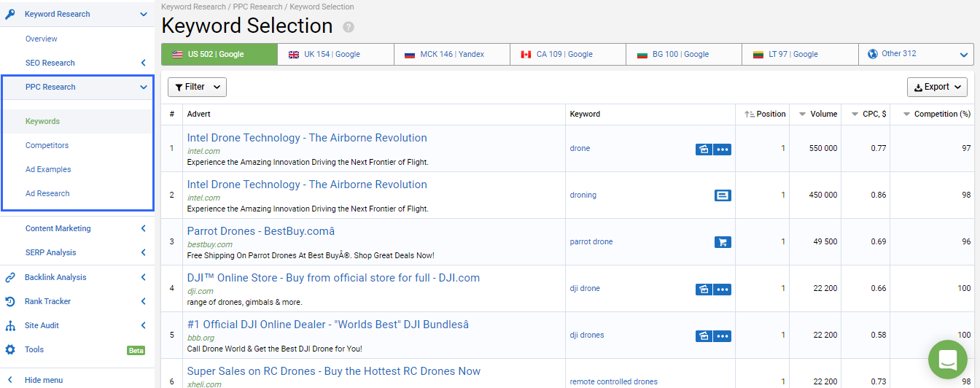Click the bestbuy.com domain text
The width and height of the screenshot is (980, 388).
(209, 244)
